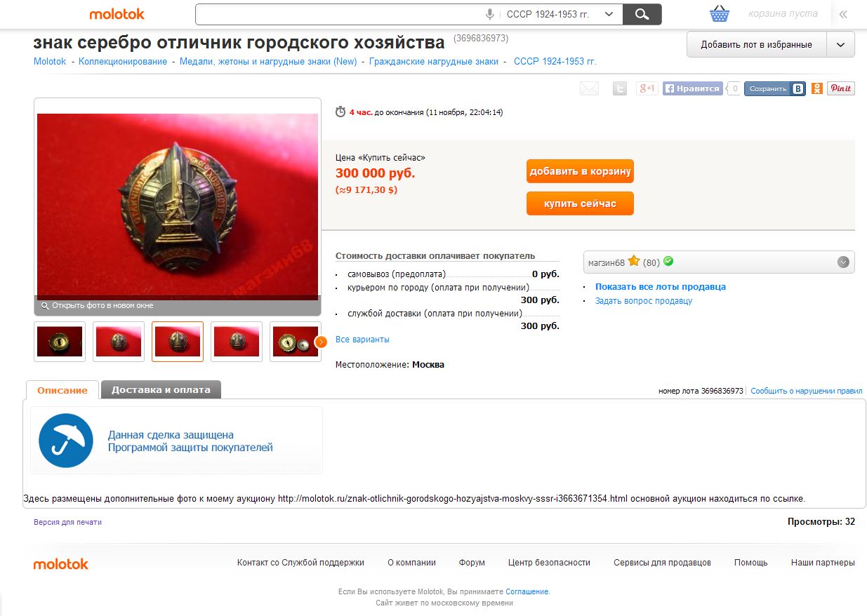The image size is (867, 616).
Task: Click Все варианты delivery link
Action: coord(362,340)
